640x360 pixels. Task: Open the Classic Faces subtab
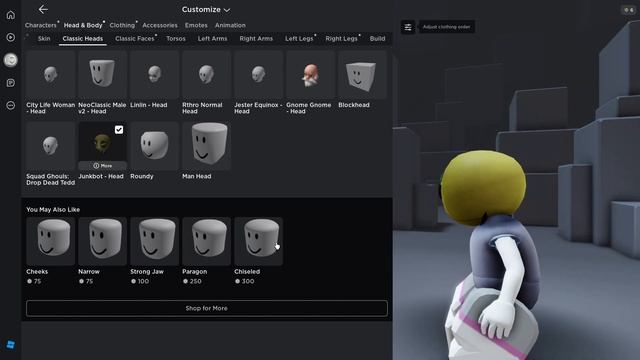pos(135,39)
